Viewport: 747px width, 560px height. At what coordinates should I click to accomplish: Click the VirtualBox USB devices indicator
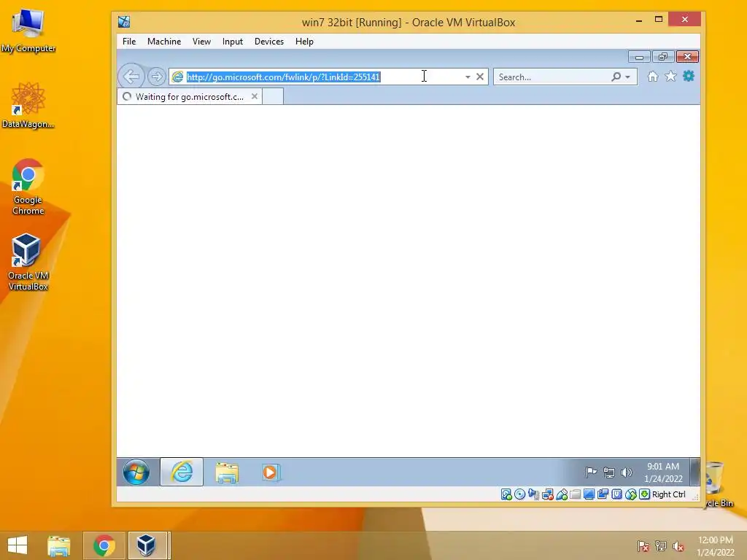(x=562, y=494)
